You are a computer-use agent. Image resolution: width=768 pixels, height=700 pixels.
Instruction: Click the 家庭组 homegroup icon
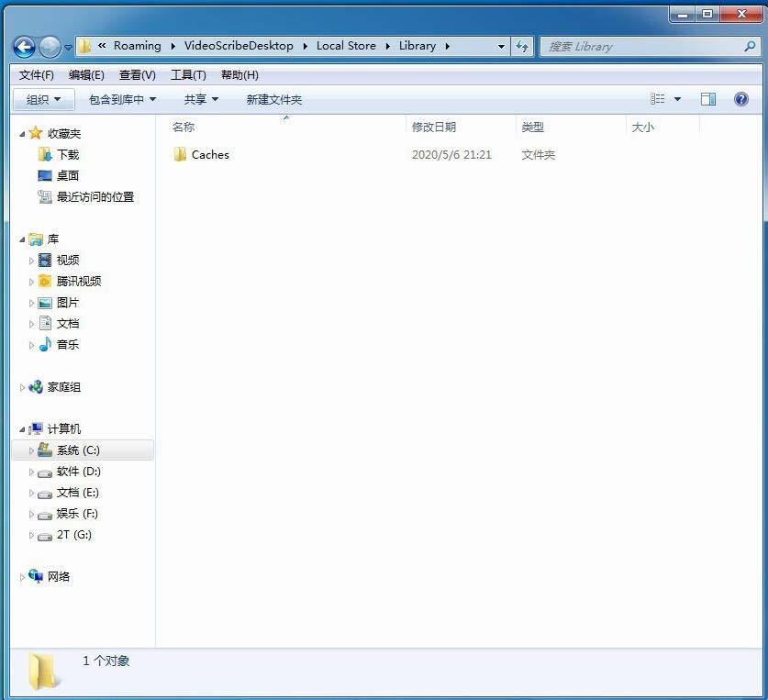(35, 387)
